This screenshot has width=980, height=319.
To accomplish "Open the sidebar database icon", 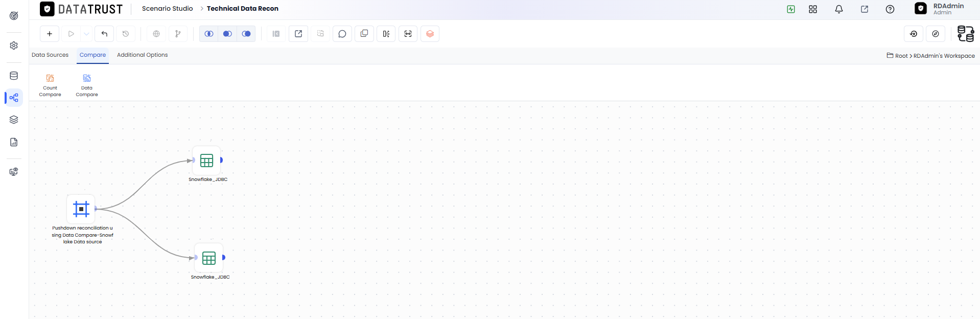I will [14, 76].
